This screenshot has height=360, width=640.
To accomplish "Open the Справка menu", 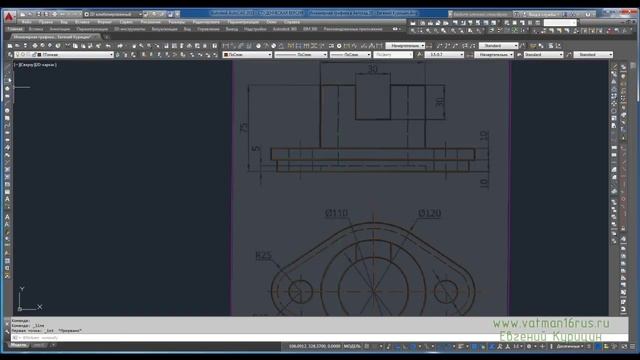I will (x=292, y=22).
